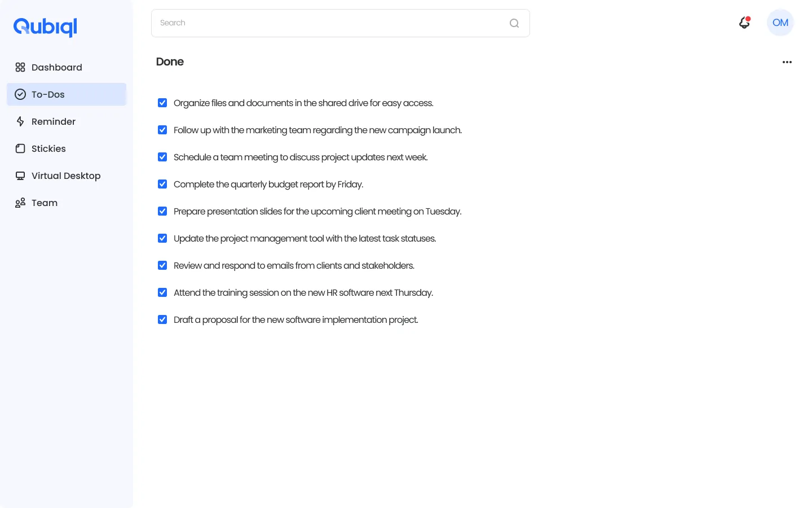Click the 'Review and respond to emails' task text
This screenshot has height=508, width=812.
294,265
